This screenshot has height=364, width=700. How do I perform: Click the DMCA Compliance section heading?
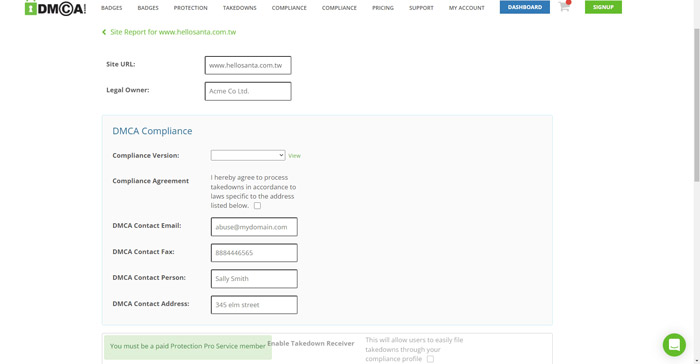pyautogui.click(x=152, y=131)
